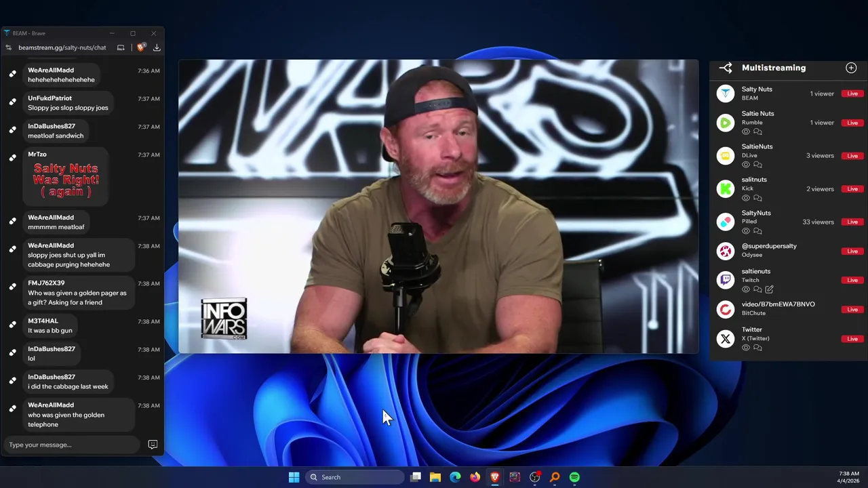Toggle the eye preview icon on X (Twitter) row
868x488 pixels.
746,348
